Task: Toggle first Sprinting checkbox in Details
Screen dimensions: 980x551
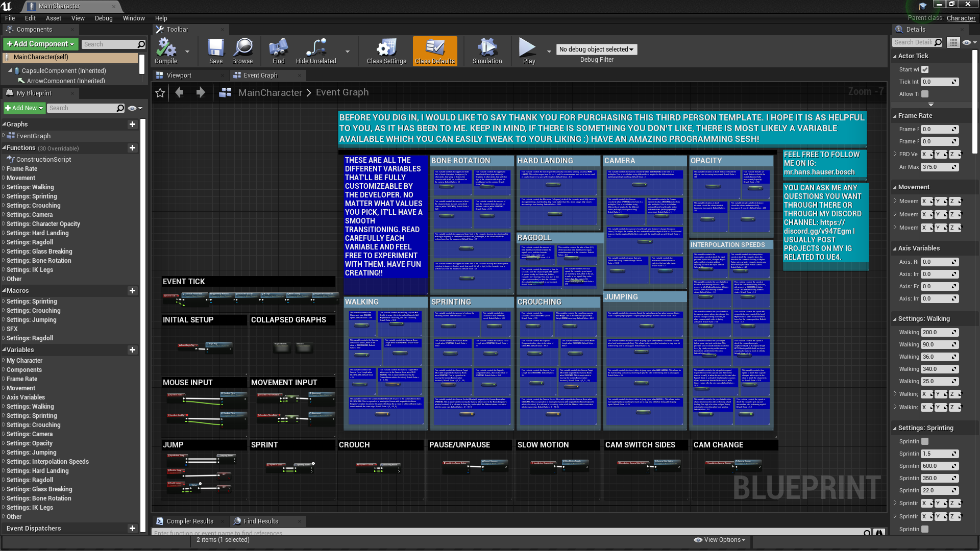Action: point(925,441)
